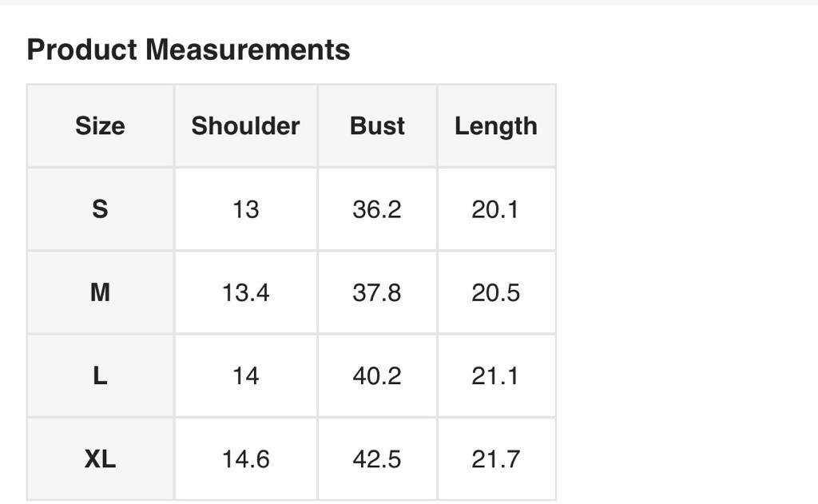
Task: Click the Product Measurements heading
Action: pyautogui.click(x=189, y=50)
